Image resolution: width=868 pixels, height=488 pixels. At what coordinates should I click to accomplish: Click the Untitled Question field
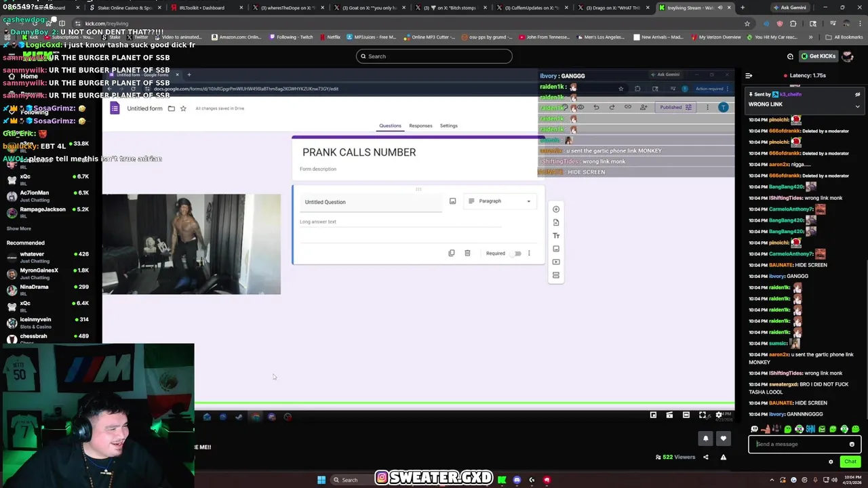click(371, 202)
